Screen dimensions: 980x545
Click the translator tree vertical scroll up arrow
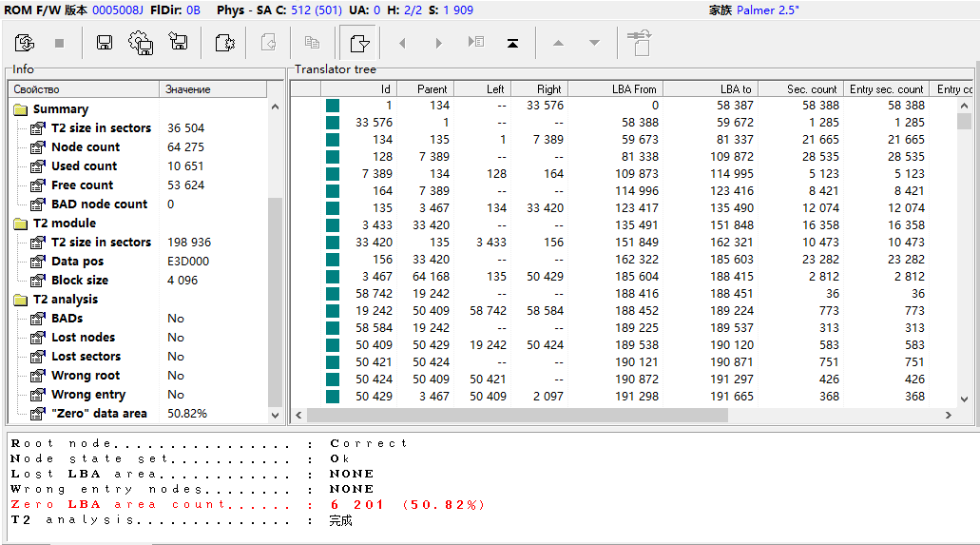(965, 106)
